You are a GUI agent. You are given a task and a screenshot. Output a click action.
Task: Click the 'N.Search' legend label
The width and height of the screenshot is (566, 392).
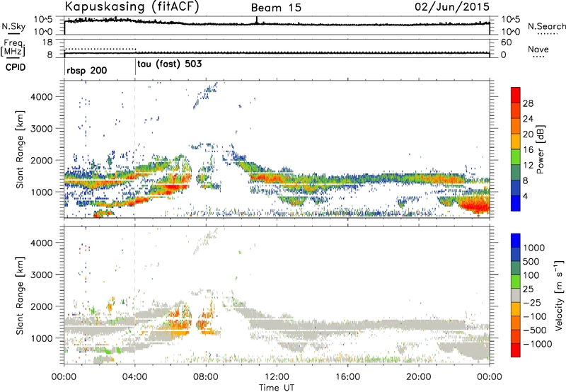tap(546, 26)
